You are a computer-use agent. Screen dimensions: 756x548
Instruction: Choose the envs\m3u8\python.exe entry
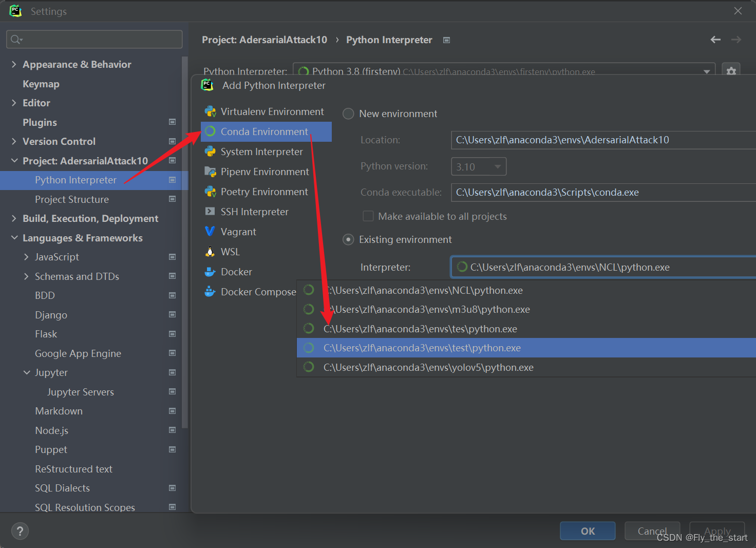[x=526, y=309]
